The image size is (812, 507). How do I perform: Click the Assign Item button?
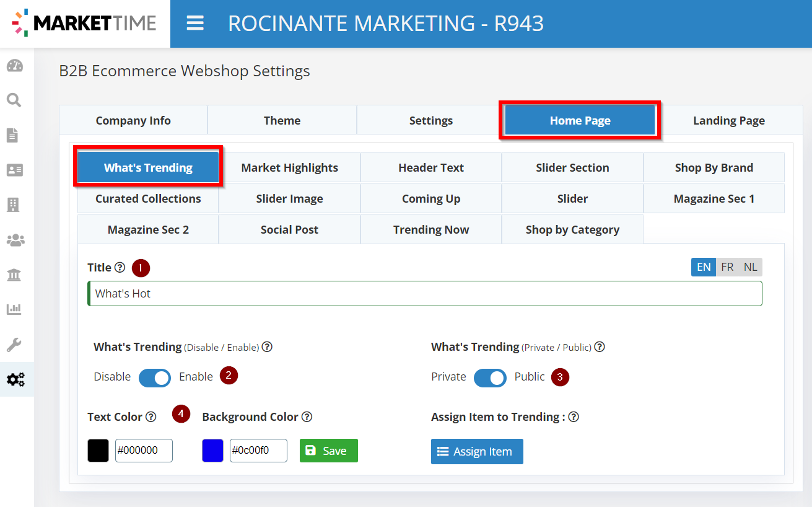[x=477, y=451]
